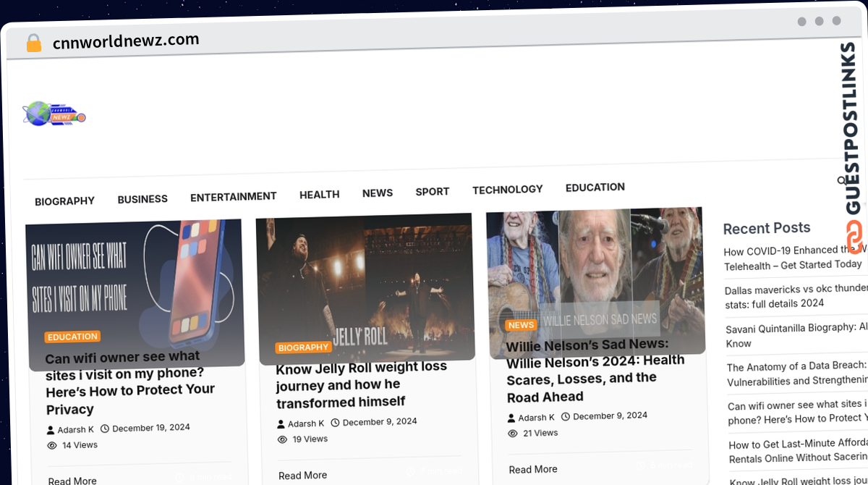Click December 9, 2024 on Willie Nelson post
The height and width of the screenshot is (485, 868).
tap(610, 416)
